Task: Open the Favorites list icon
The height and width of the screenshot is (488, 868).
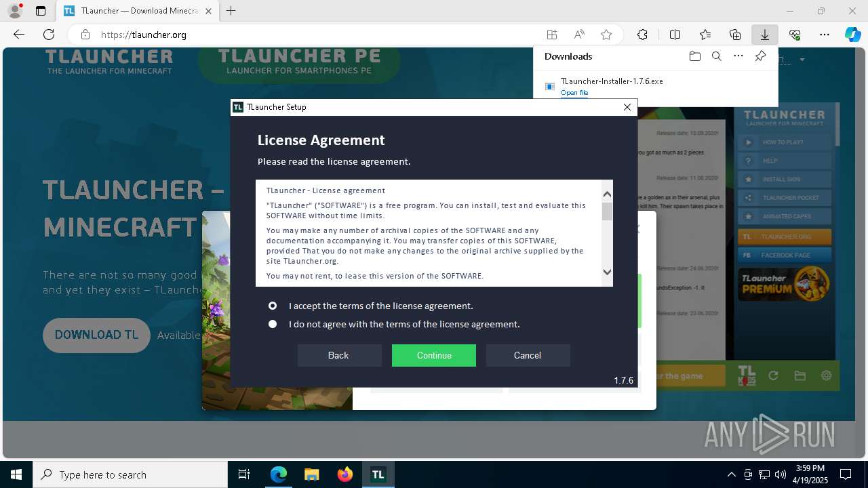Action: 705,35
